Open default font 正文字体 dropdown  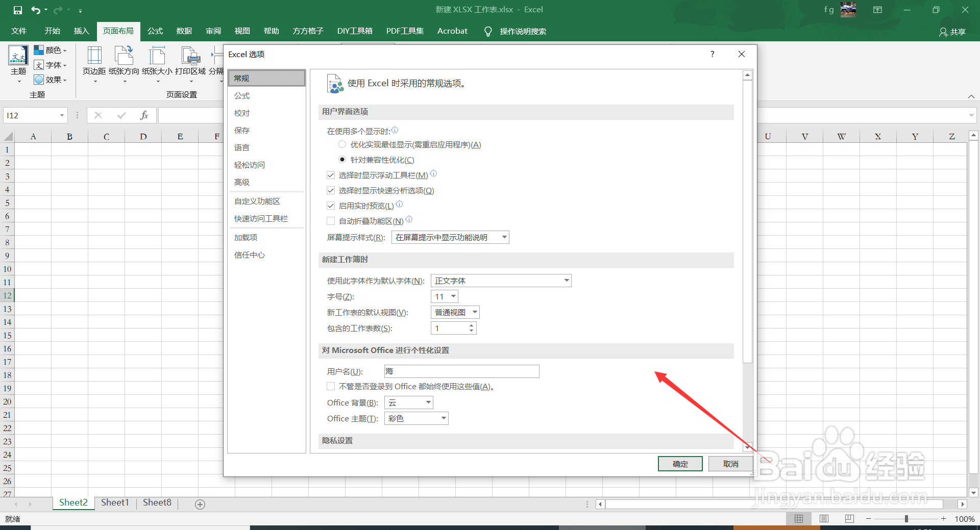501,281
